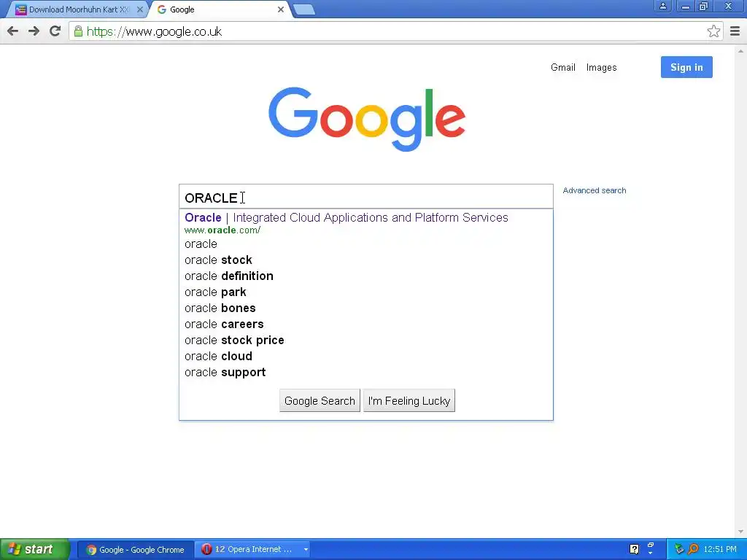This screenshot has height=560, width=747.
Task: Open the Advanced search link
Action: tap(594, 190)
